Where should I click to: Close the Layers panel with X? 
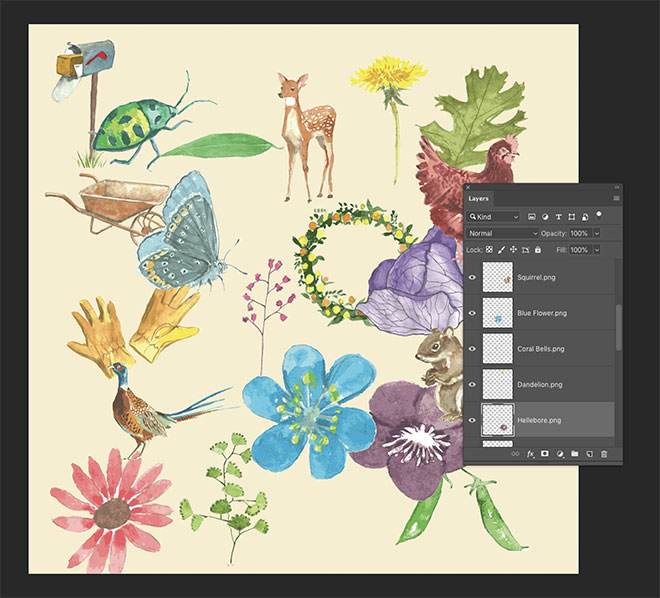pos(468,187)
